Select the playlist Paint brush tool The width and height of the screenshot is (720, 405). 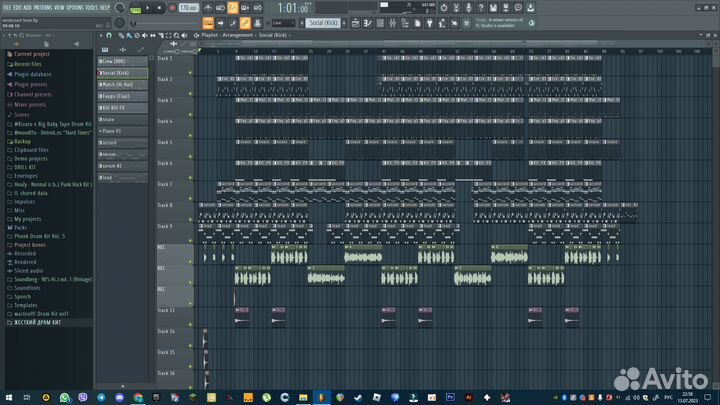coord(129,35)
